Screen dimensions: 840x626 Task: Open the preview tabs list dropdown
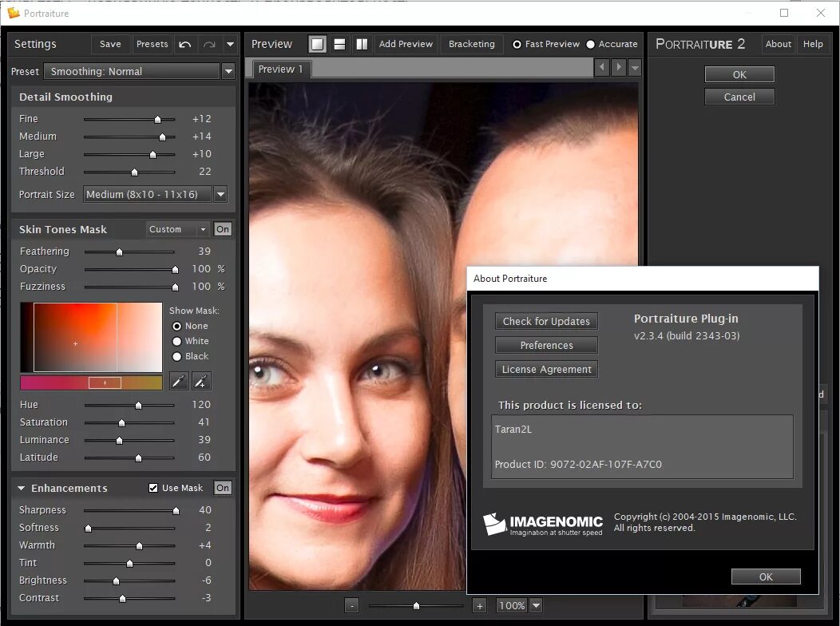[x=635, y=68]
